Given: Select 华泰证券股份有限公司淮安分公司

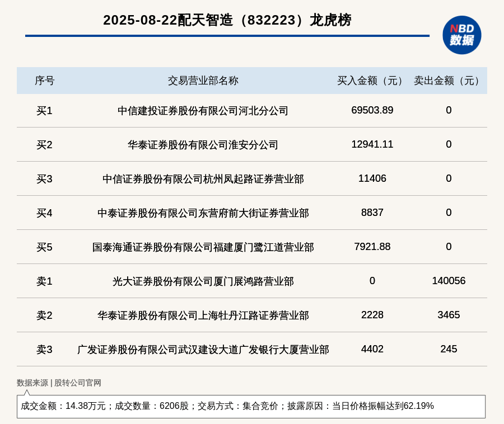Looking at the screenshot, I should tap(203, 145).
